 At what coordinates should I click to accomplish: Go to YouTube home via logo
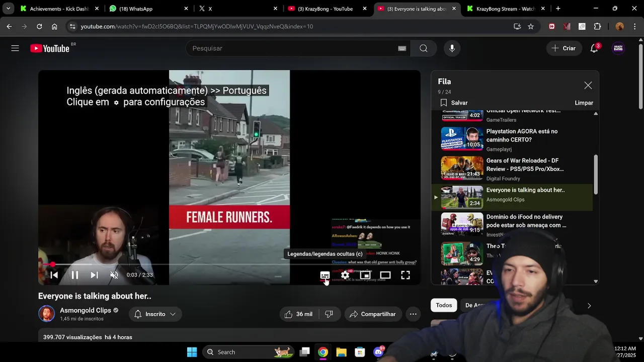tap(49, 48)
